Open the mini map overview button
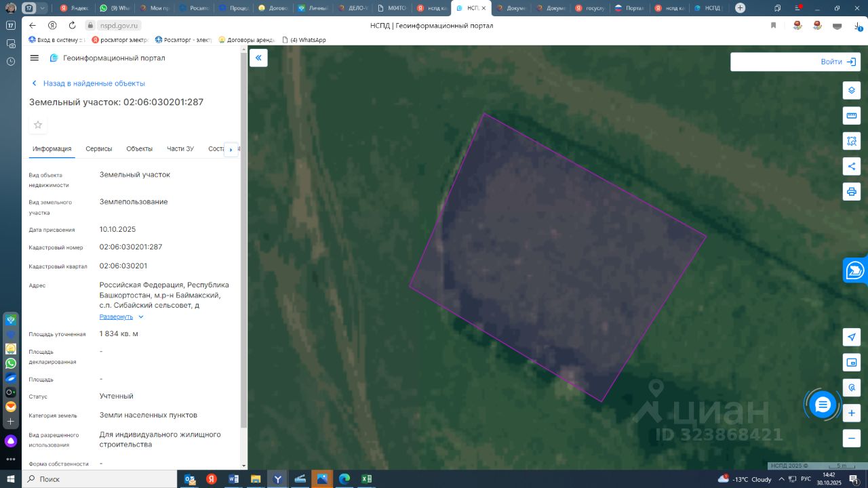 point(852,363)
